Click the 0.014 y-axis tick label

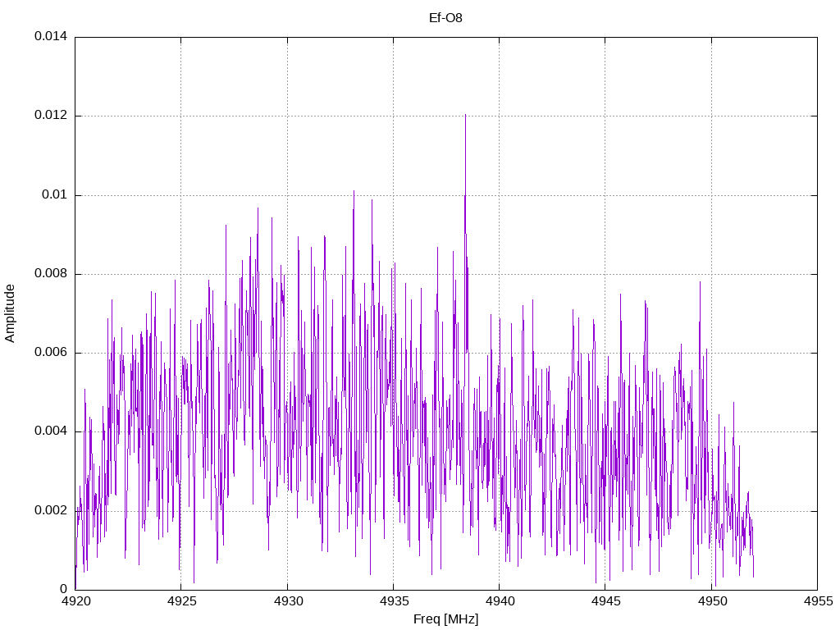(x=51, y=36)
